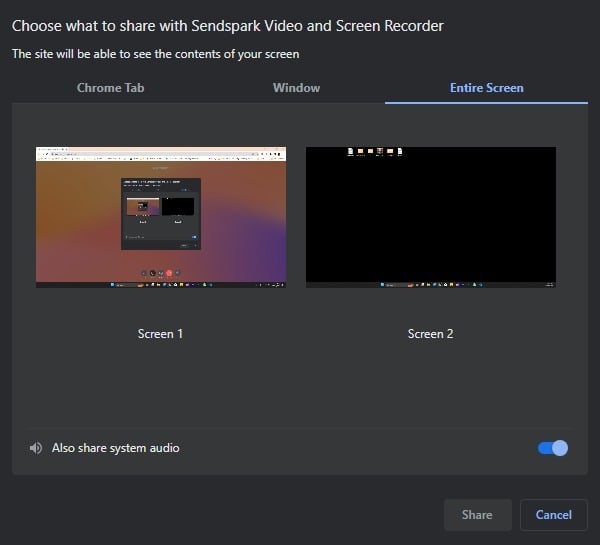Switch to the Chrome Tab option

point(111,88)
